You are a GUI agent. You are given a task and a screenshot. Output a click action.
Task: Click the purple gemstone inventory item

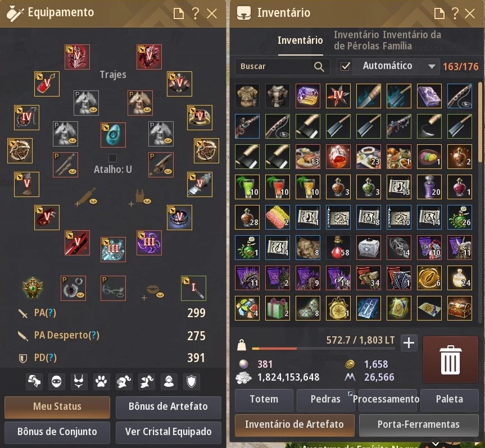pyautogui.click(x=308, y=96)
